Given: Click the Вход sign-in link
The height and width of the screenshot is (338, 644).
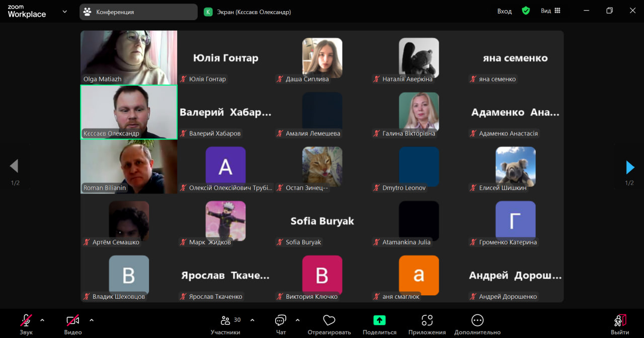Looking at the screenshot, I should point(504,11).
